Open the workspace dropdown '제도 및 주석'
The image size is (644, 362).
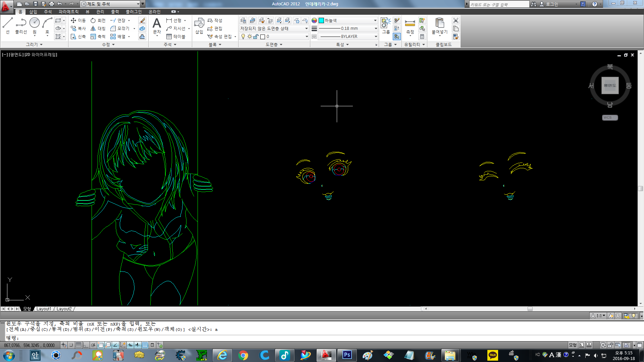111,4
